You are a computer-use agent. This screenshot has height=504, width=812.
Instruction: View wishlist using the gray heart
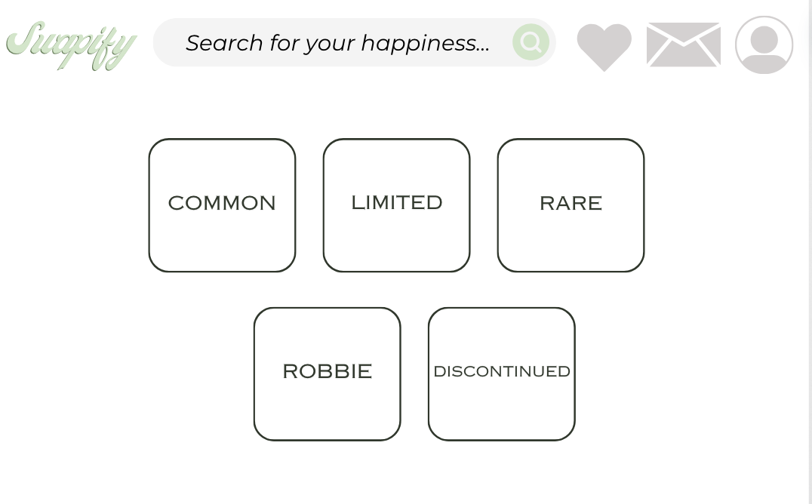click(x=604, y=47)
